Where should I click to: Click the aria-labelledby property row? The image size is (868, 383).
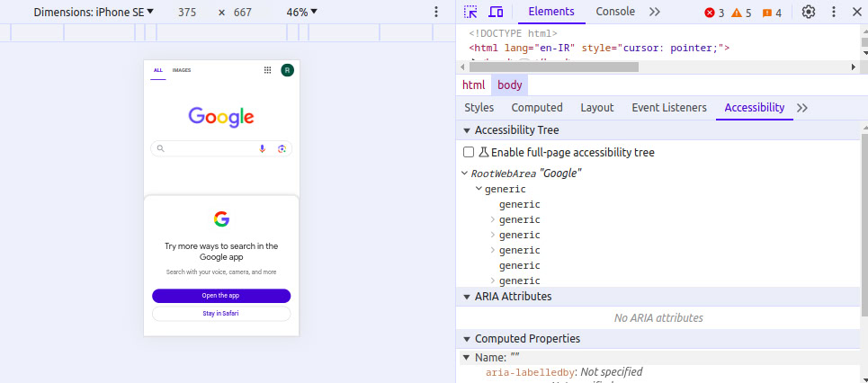click(x=564, y=372)
